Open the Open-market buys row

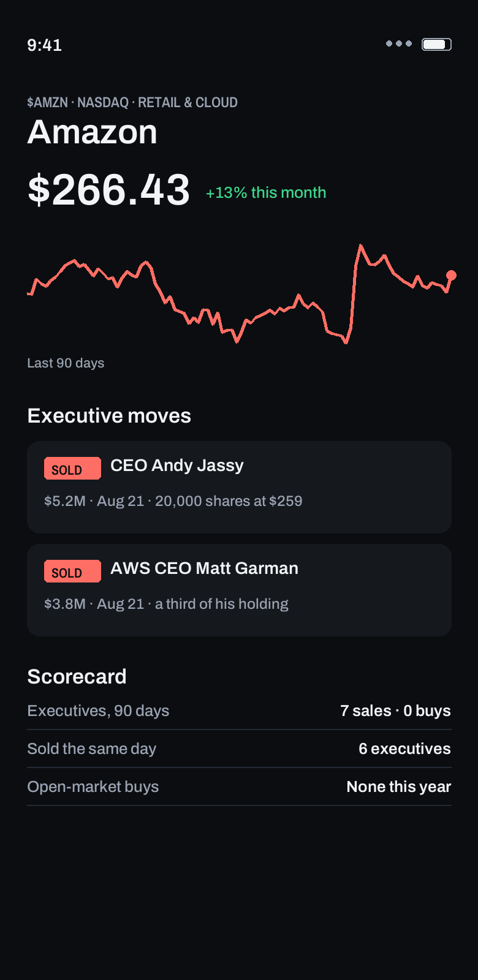239,786
